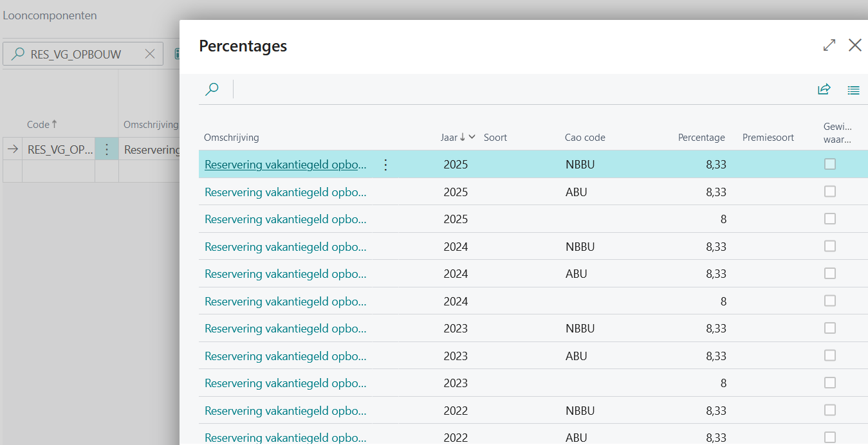
Task: Click the Percentage column header
Action: tap(701, 138)
